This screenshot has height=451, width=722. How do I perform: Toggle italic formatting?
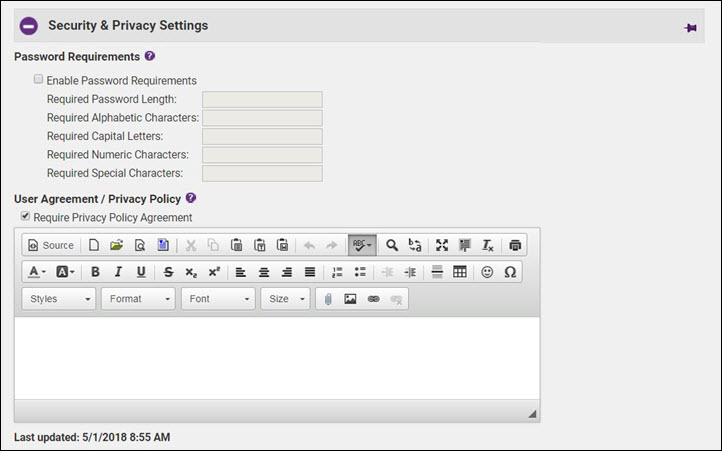point(118,272)
